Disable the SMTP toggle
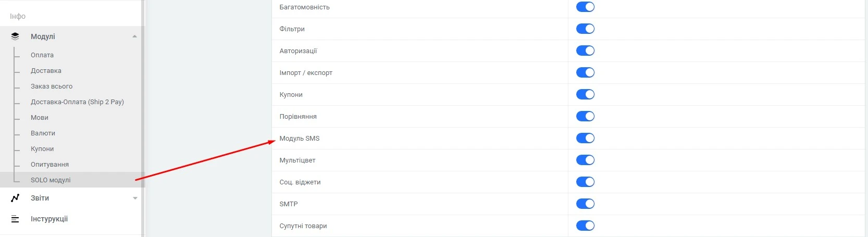Viewport: 868px width, 237px height. pos(585,204)
